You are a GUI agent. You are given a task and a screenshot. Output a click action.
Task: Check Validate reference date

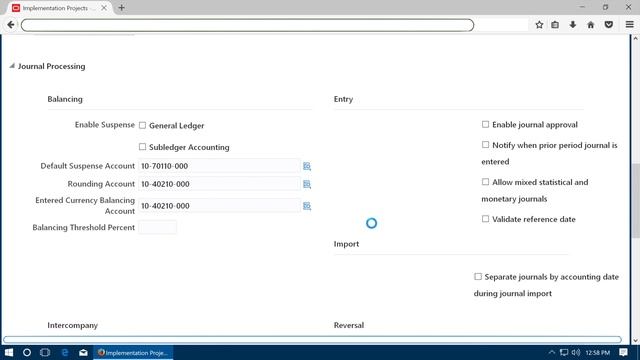485,219
